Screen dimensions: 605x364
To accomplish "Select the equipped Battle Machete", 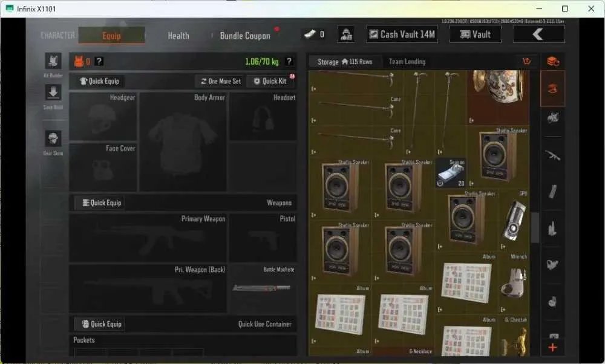I will pyautogui.click(x=263, y=288).
